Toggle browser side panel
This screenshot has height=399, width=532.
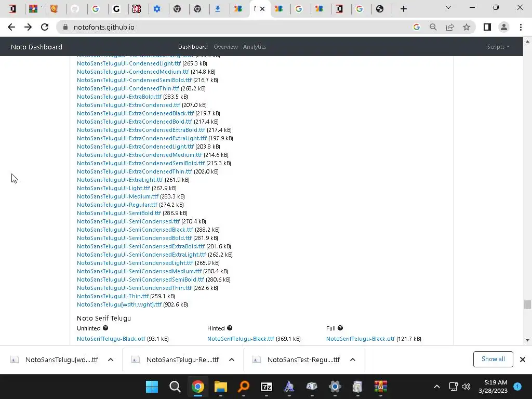(487, 27)
